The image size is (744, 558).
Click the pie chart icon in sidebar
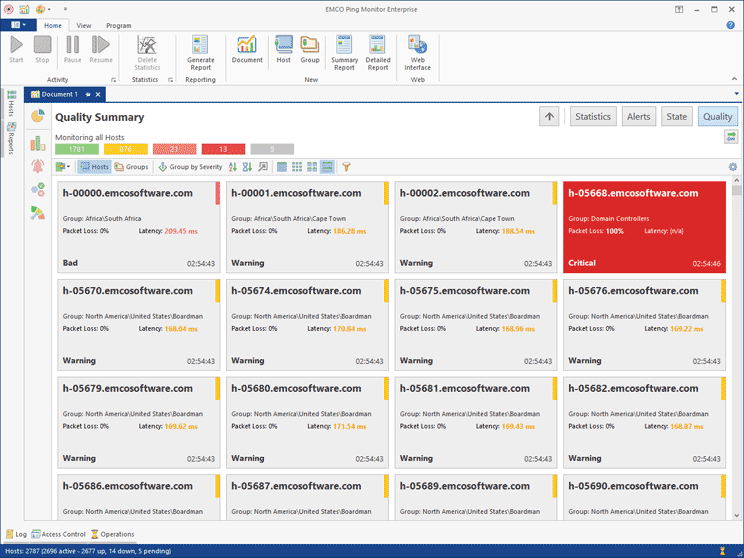point(38,117)
